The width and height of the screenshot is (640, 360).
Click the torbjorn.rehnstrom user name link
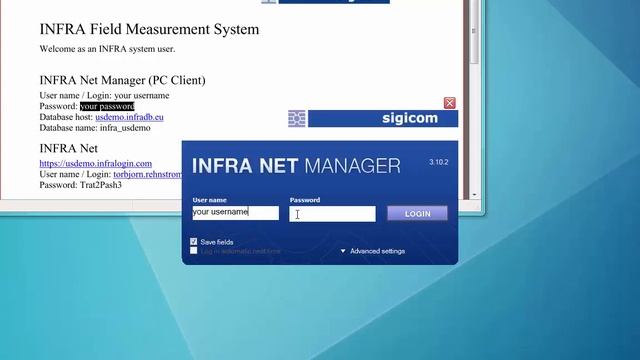(147, 174)
